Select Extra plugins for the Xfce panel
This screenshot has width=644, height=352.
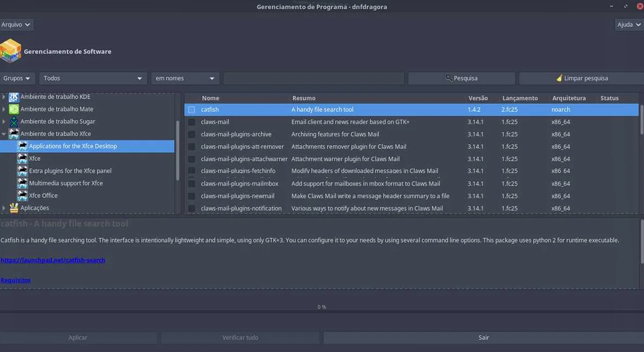(x=70, y=171)
